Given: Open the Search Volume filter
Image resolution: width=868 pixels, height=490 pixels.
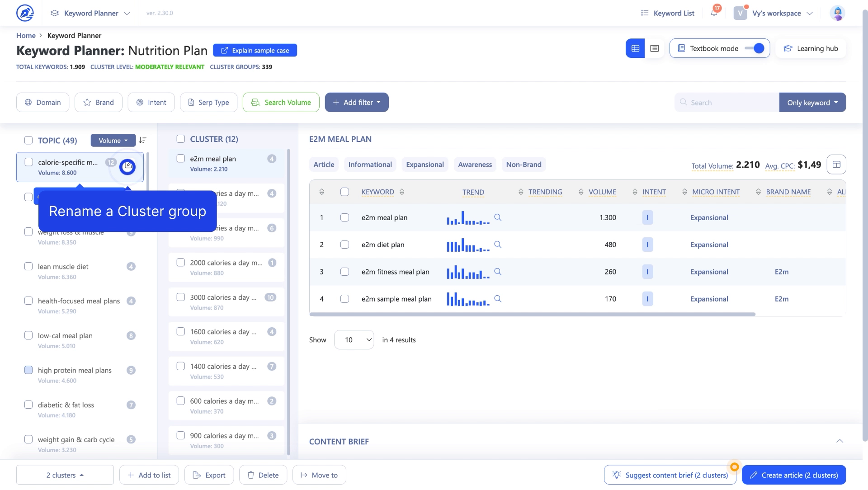Looking at the screenshot, I should pos(281,103).
